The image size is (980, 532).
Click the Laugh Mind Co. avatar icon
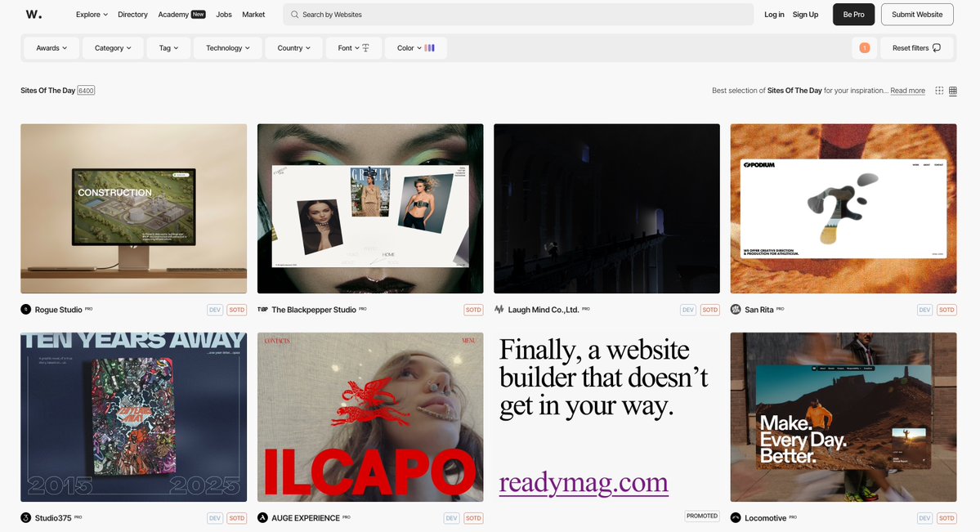tap(499, 310)
